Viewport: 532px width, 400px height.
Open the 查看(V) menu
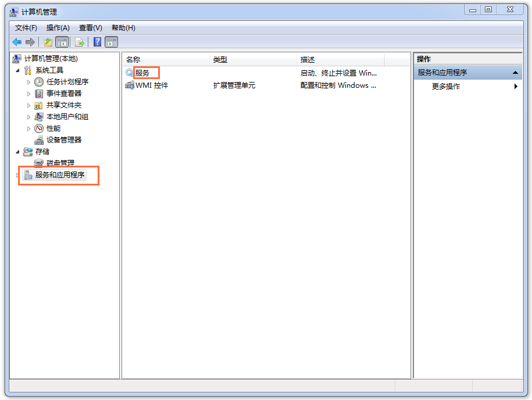[x=90, y=28]
